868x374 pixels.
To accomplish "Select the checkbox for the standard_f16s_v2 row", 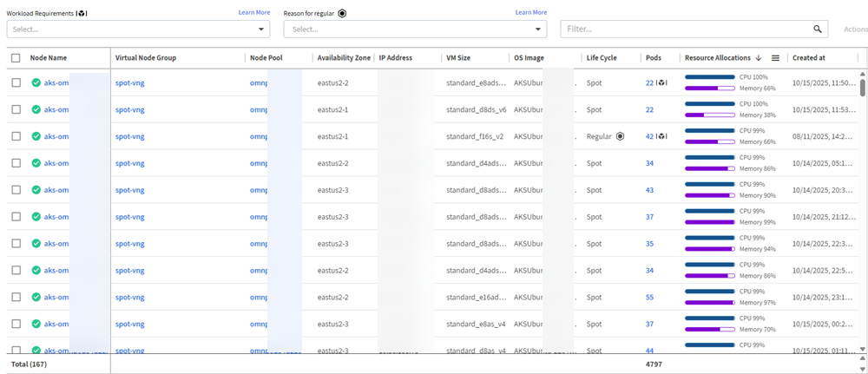I will tap(16, 136).
